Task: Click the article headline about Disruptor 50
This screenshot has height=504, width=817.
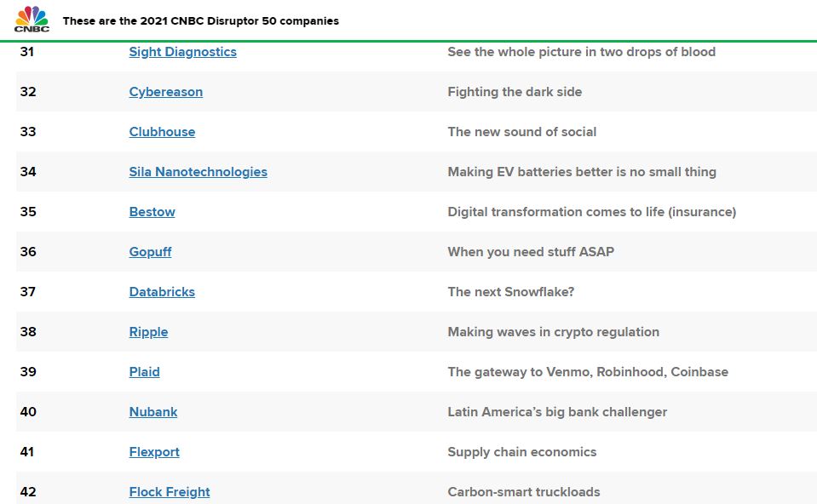Action: (x=200, y=20)
